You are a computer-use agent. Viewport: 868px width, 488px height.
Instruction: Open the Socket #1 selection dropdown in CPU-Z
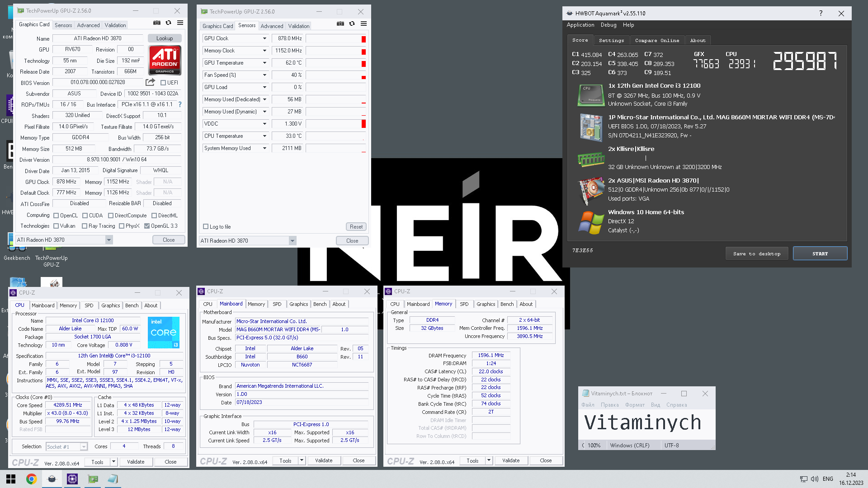pyautogui.click(x=84, y=446)
